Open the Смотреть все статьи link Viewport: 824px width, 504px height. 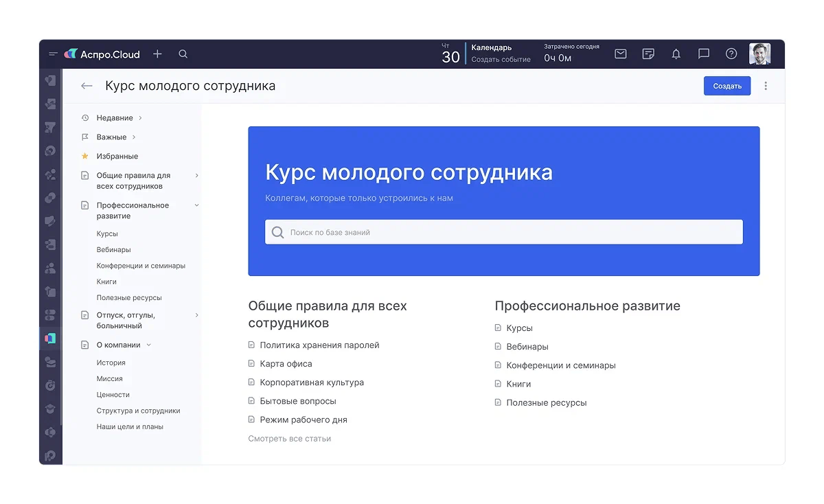tap(289, 438)
